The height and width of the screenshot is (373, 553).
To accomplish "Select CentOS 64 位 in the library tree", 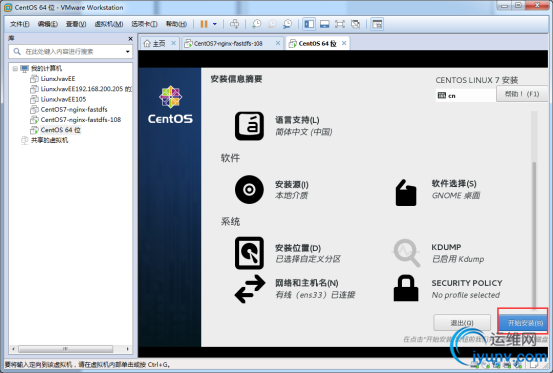I will [x=60, y=130].
